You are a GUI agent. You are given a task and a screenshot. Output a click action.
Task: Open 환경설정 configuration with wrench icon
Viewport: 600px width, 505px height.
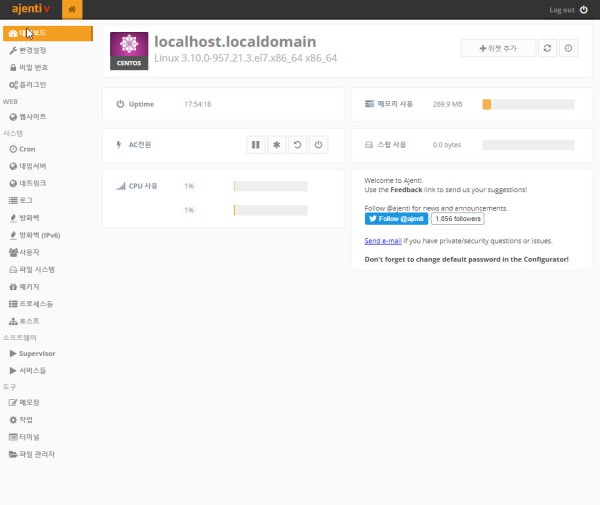pyautogui.click(x=28, y=50)
